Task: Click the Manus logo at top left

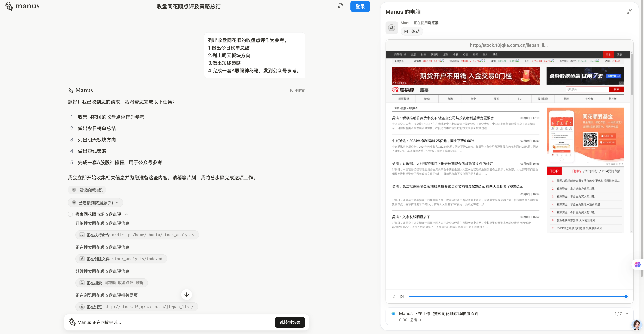Action: (22, 6)
